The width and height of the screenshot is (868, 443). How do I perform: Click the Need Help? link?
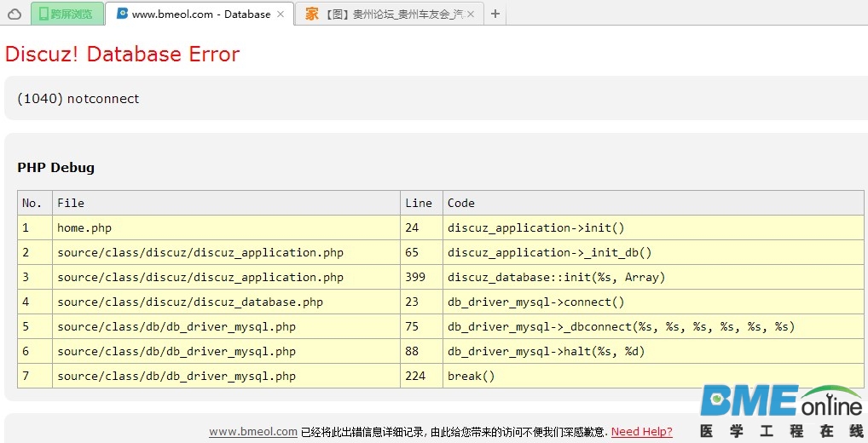pos(641,432)
